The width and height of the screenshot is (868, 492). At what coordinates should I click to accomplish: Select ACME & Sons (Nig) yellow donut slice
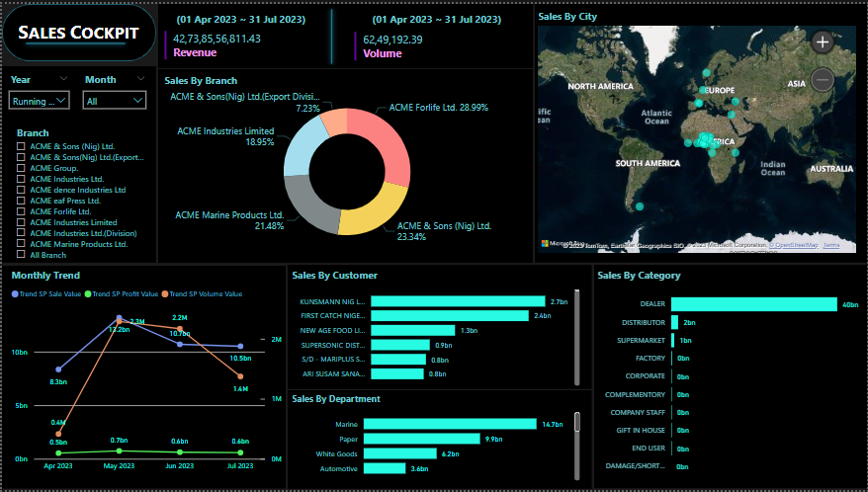(x=376, y=210)
